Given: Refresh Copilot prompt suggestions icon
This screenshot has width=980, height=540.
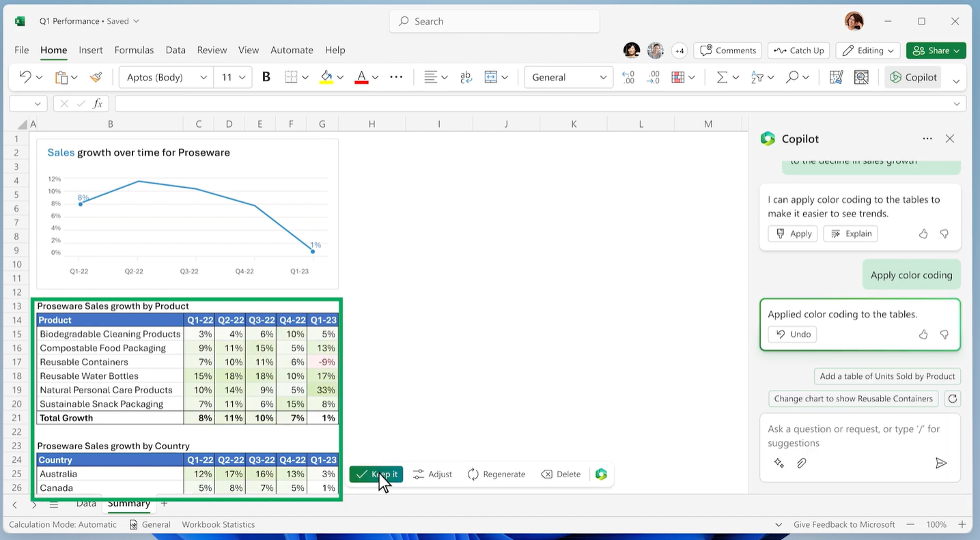Looking at the screenshot, I should point(953,399).
